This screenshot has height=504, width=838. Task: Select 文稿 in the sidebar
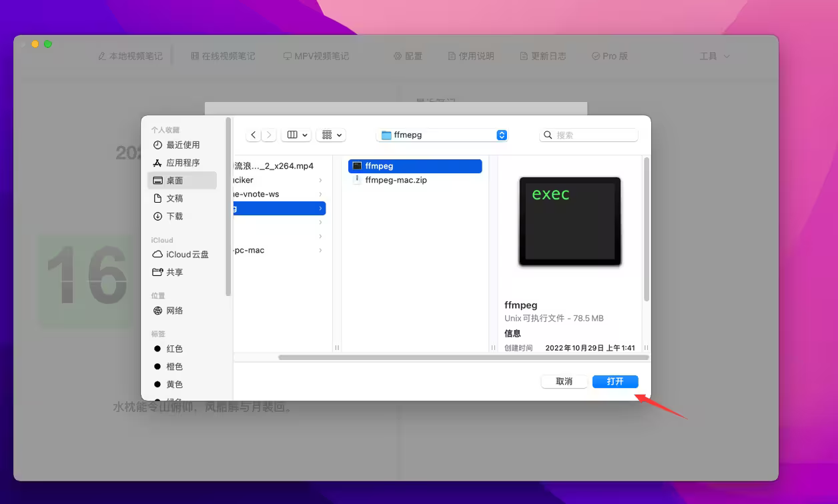(x=182, y=198)
